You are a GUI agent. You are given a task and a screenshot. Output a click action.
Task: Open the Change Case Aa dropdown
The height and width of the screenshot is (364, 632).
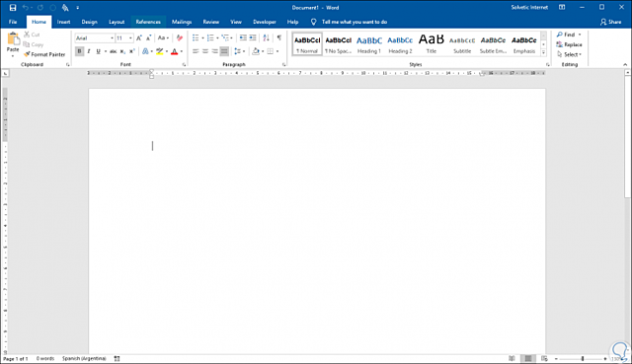tap(163, 37)
